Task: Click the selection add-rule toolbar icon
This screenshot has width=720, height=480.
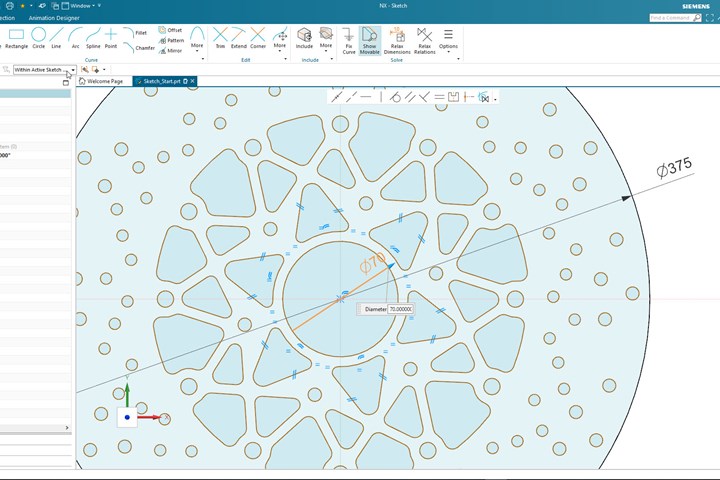Action: [96, 69]
